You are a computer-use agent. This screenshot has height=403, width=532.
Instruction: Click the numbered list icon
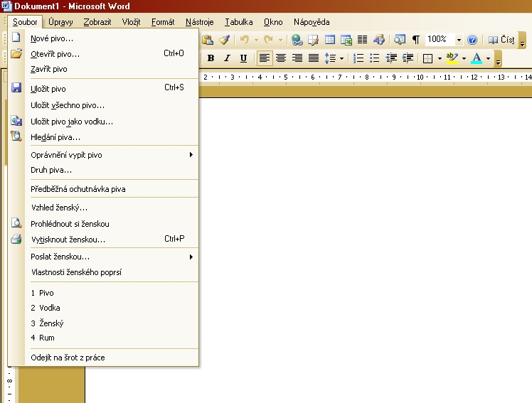coord(358,58)
